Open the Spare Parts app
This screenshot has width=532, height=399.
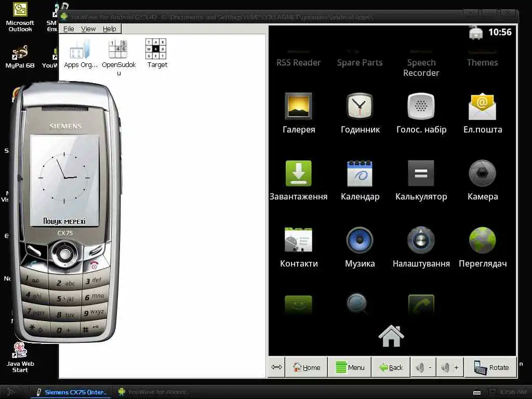(360, 62)
